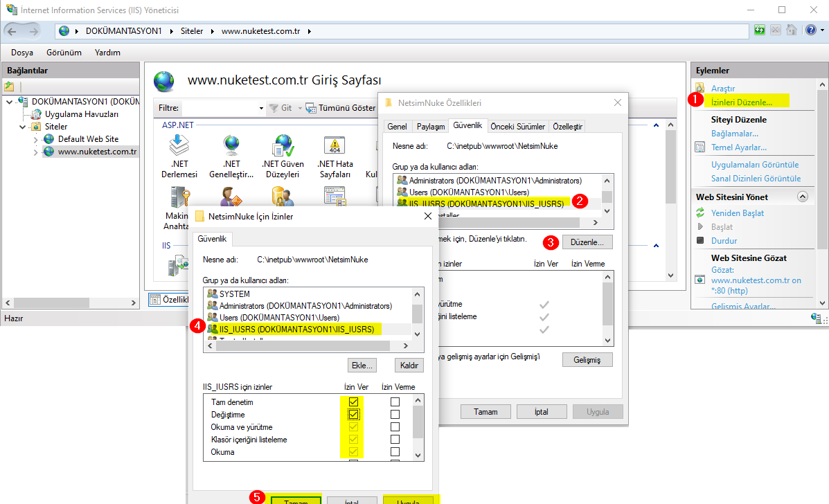Image resolution: width=829 pixels, height=504 pixels.
Task: Open the .NET Derlemesi feature icon
Action: click(179, 145)
